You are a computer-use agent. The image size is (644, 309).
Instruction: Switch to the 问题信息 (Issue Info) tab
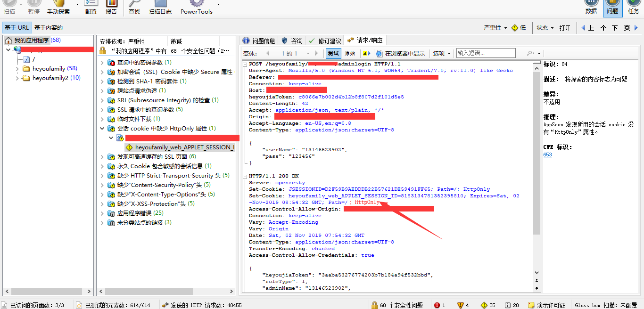tap(259, 41)
